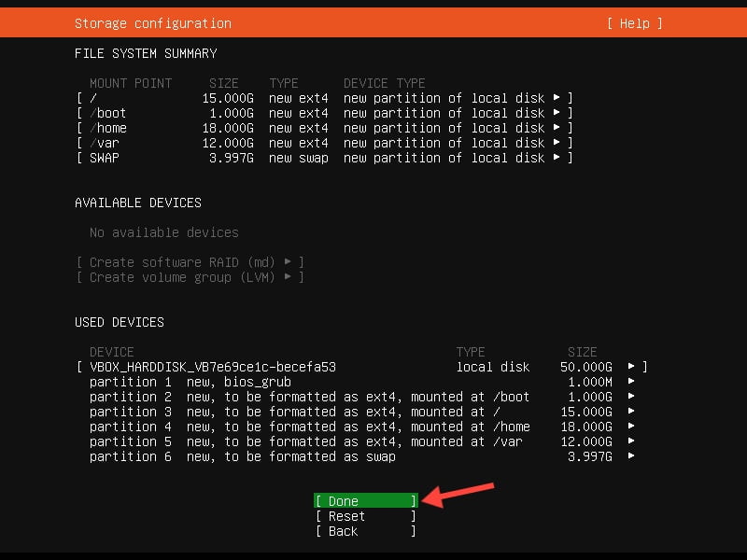Select Create software RAID (md) option
The image size is (747, 560).
click(x=190, y=262)
